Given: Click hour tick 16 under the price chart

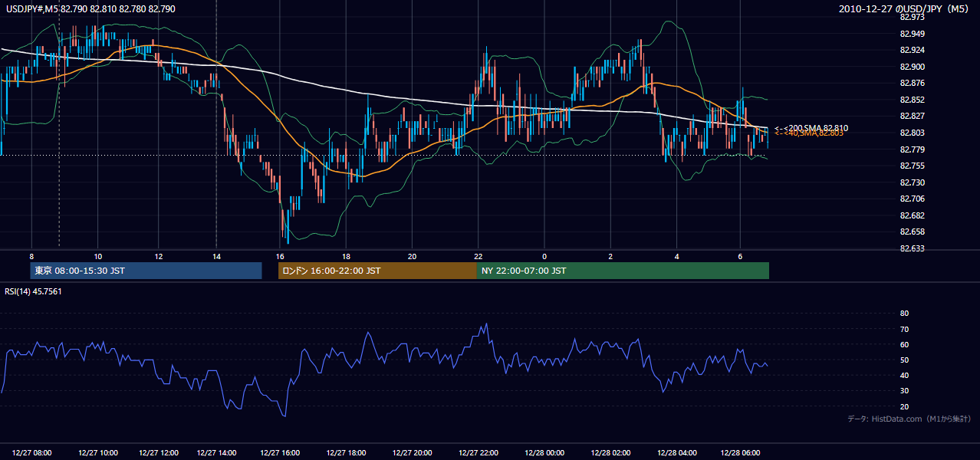Looking at the screenshot, I should click(280, 256).
